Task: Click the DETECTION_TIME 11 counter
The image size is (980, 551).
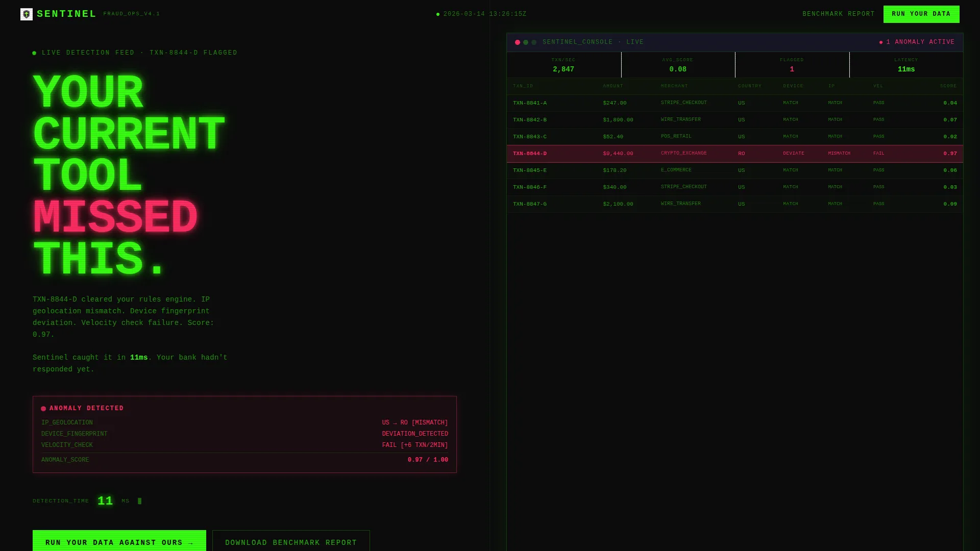Action: (x=106, y=501)
